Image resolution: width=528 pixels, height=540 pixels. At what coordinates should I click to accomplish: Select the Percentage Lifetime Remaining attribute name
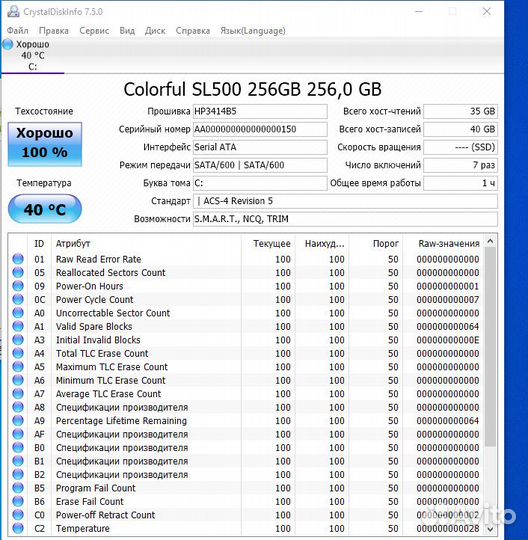click(121, 421)
